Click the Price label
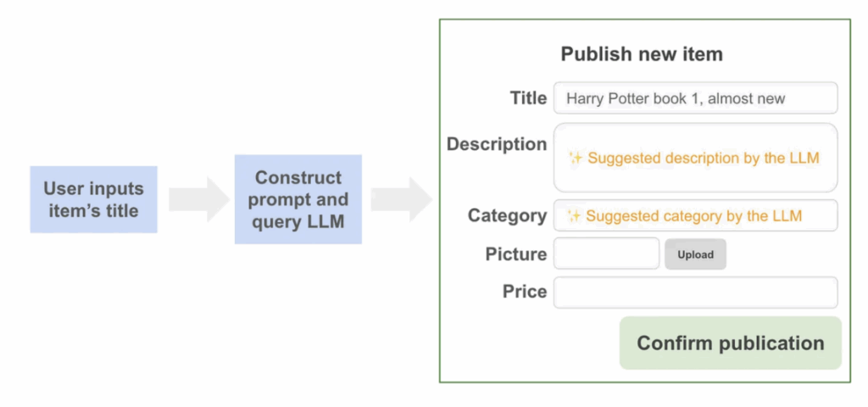The height and width of the screenshot is (407, 868). click(524, 292)
